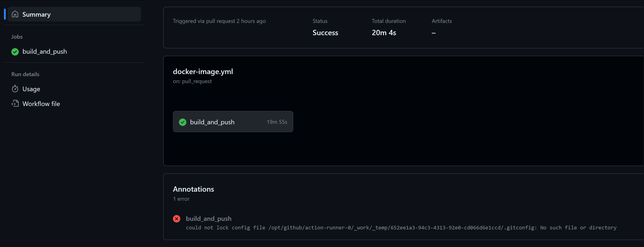Click the stopwatch icon beside Usage

click(15, 89)
